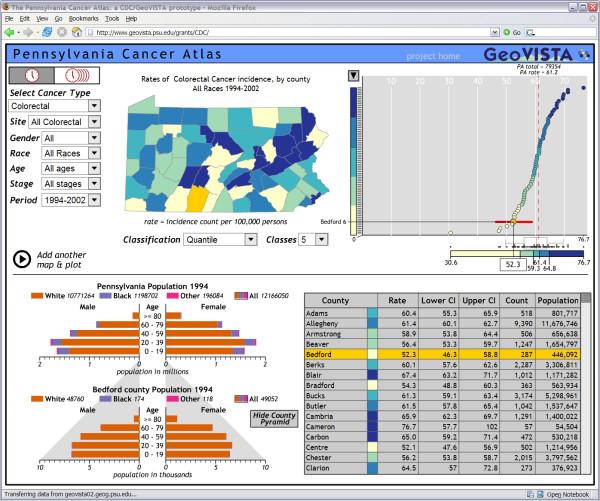Click the Add another map & plot play icon

(22, 259)
